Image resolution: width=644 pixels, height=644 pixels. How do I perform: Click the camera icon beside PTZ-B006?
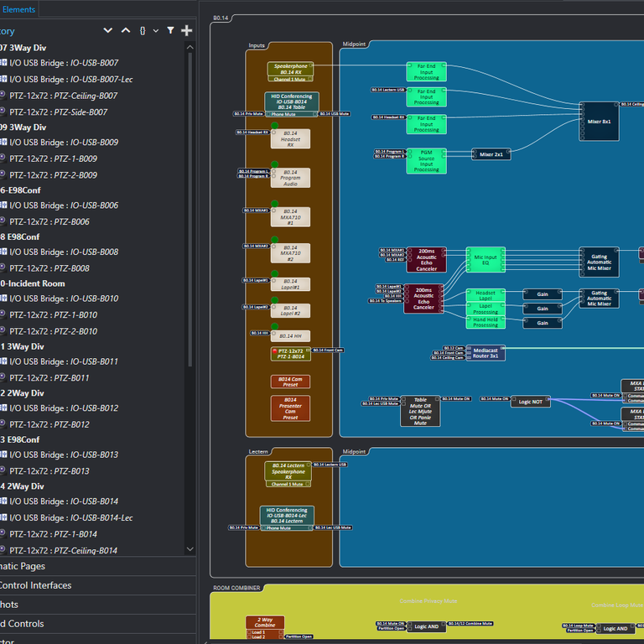3,221
